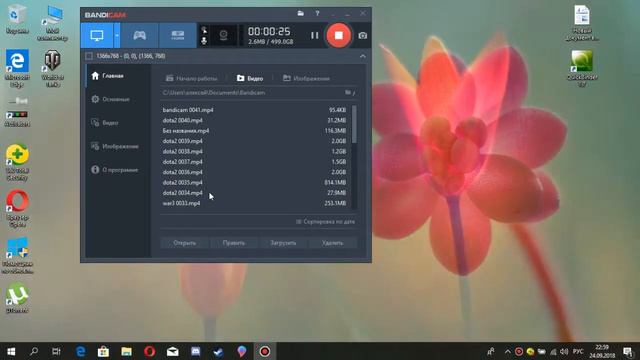Take a screenshot with camera icon
This screenshot has width=640, height=360.
point(362,36)
